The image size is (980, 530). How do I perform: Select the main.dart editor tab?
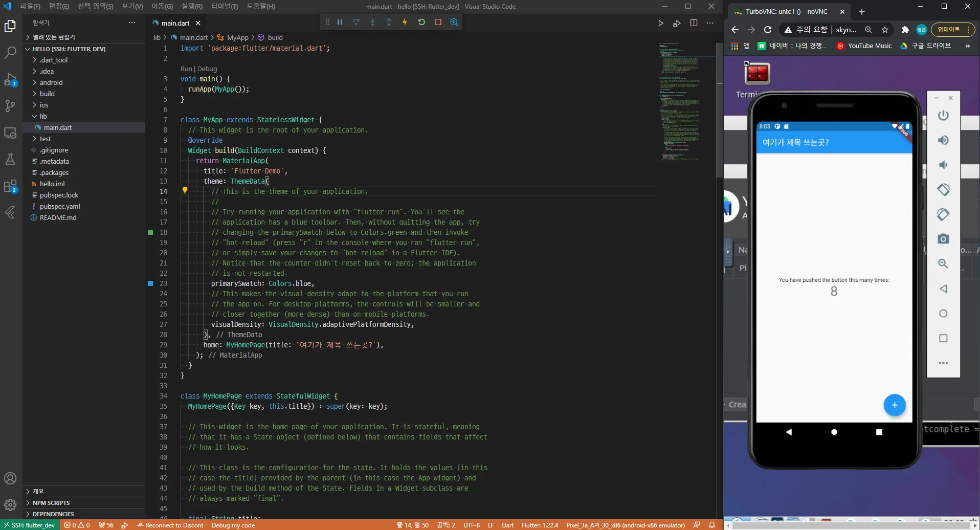click(x=175, y=23)
